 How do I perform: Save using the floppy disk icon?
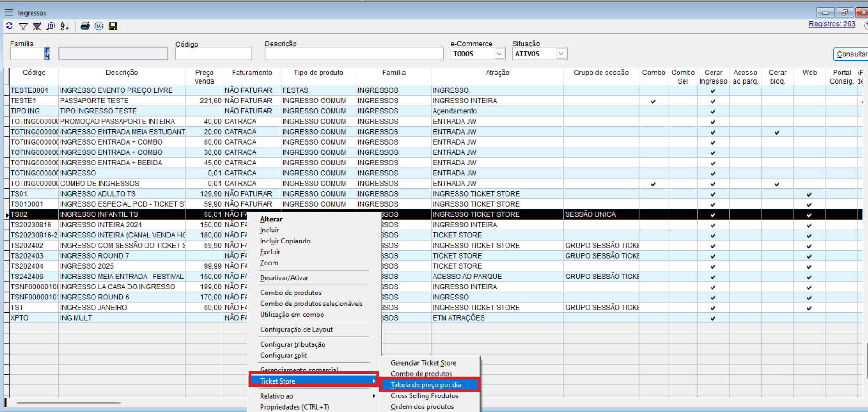[x=113, y=26]
